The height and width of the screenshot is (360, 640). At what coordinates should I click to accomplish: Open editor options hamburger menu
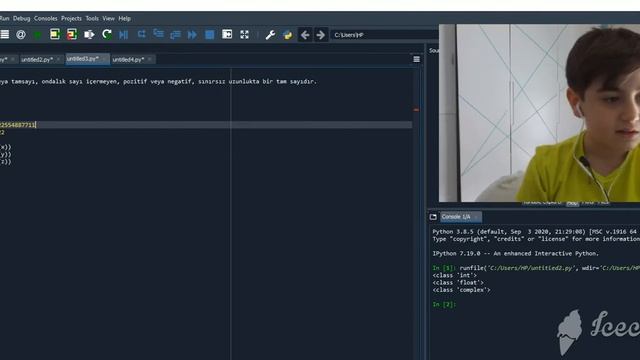[x=416, y=59]
